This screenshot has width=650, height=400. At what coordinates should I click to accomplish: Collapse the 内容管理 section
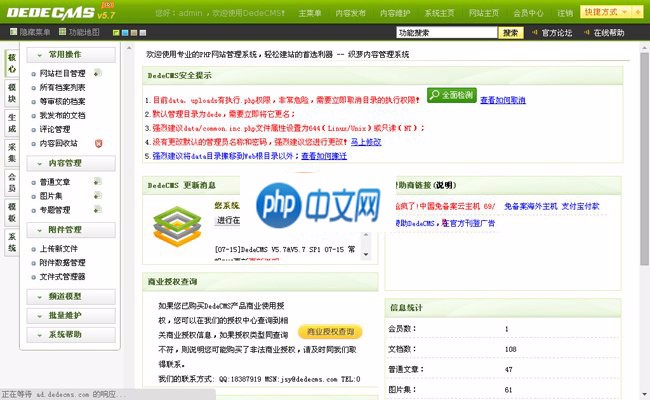pyautogui.click(x=71, y=163)
